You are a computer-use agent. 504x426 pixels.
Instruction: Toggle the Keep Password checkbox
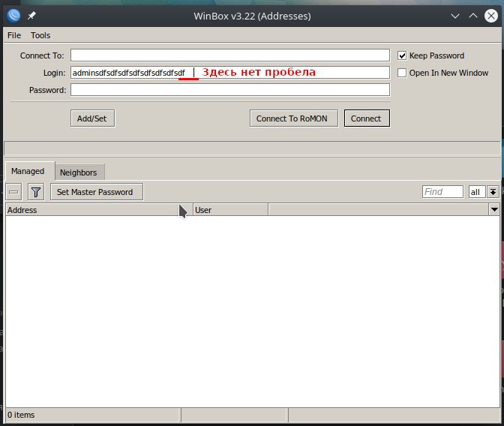(402, 55)
